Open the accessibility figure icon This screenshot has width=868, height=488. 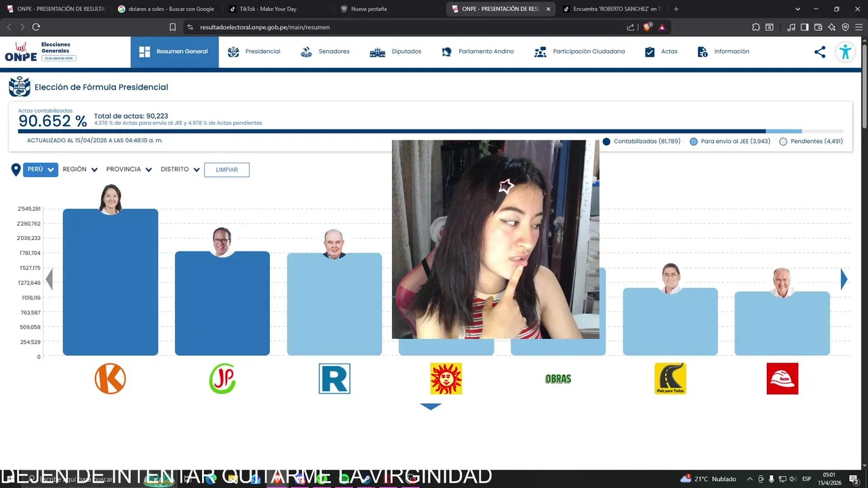(x=845, y=52)
